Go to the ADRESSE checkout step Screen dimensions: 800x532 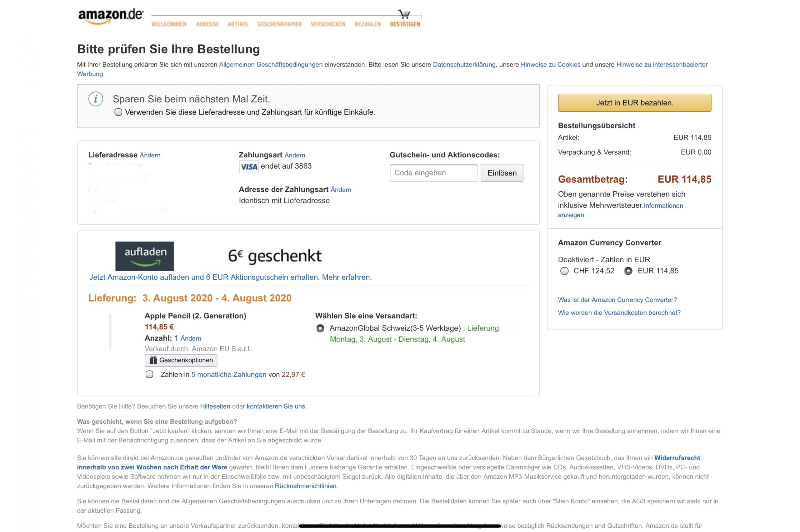pos(207,24)
